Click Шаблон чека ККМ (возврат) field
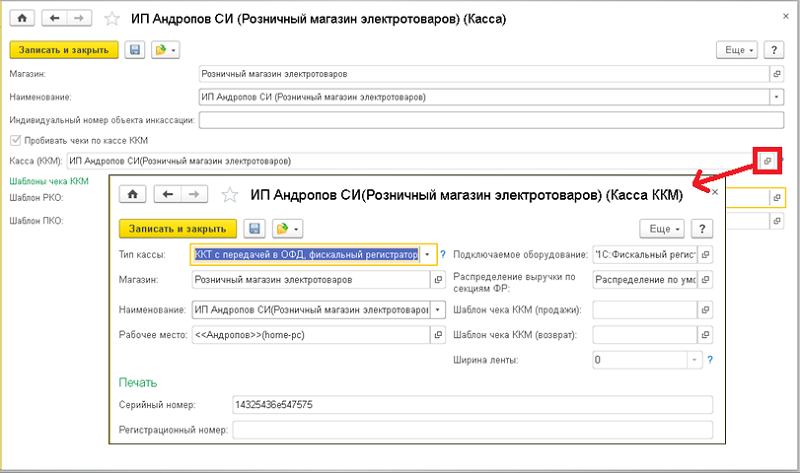 [645, 335]
